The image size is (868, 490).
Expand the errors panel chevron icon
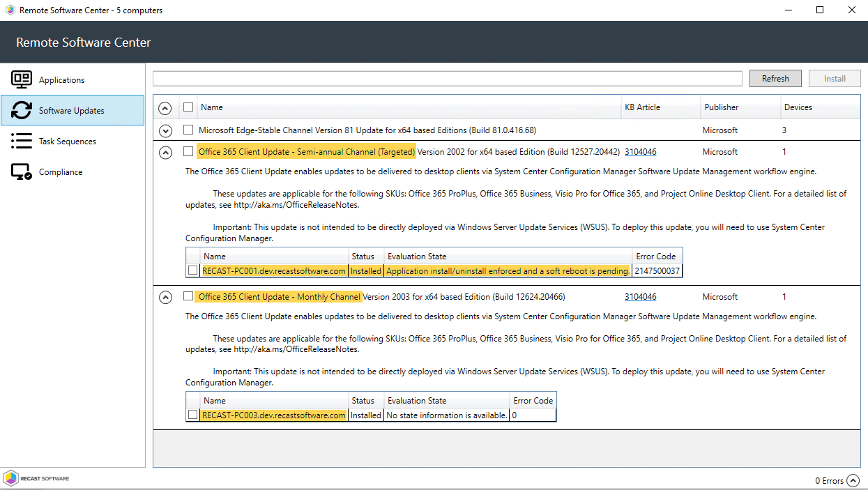click(x=853, y=481)
